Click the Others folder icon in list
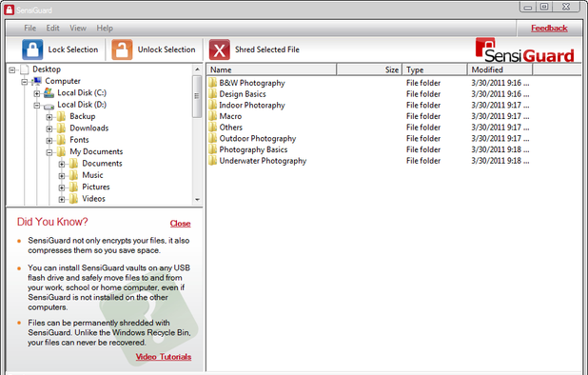The image size is (588, 375). coord(212,128)
